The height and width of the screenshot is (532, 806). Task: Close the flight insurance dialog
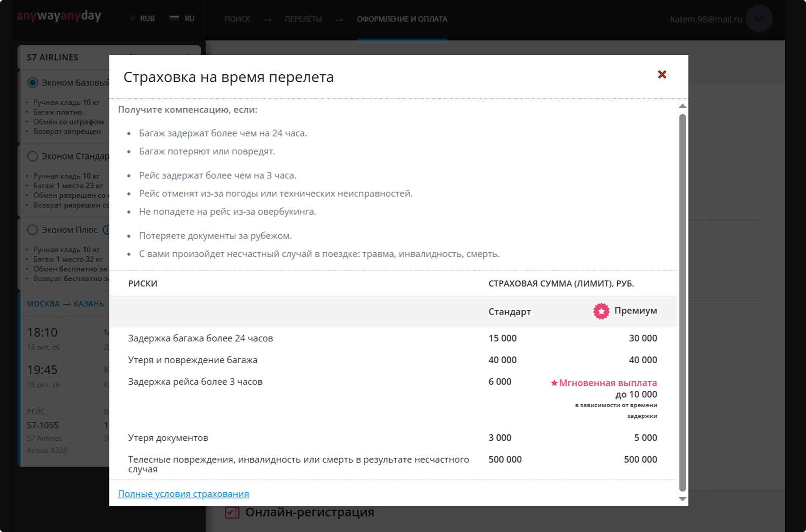pos(662,75)
